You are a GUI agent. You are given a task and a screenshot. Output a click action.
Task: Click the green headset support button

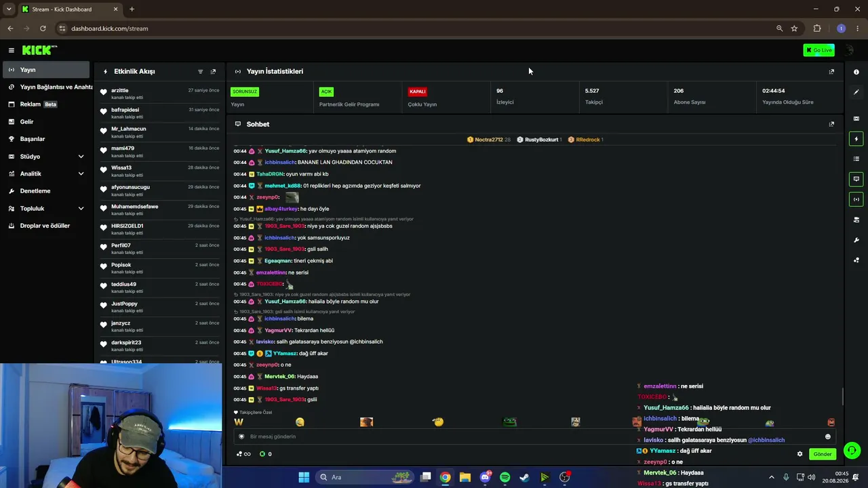point(852,450)
